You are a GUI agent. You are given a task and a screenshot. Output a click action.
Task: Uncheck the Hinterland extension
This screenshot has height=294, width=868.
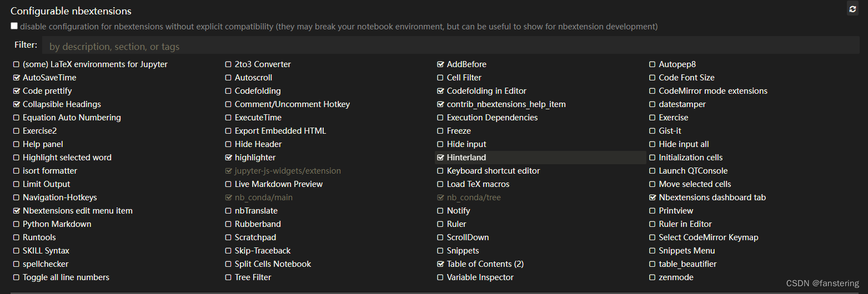(441, 158)
